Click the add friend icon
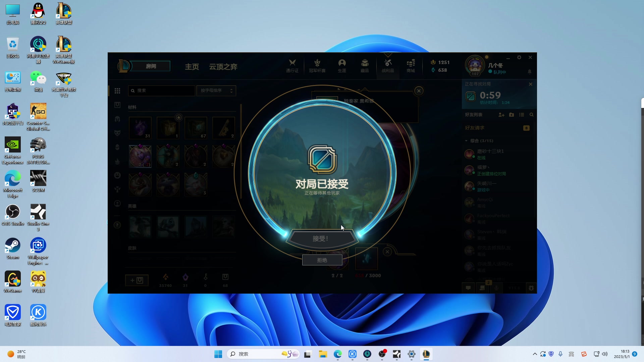The height and width of the screenshot is (362, 644). pos(501,115)
